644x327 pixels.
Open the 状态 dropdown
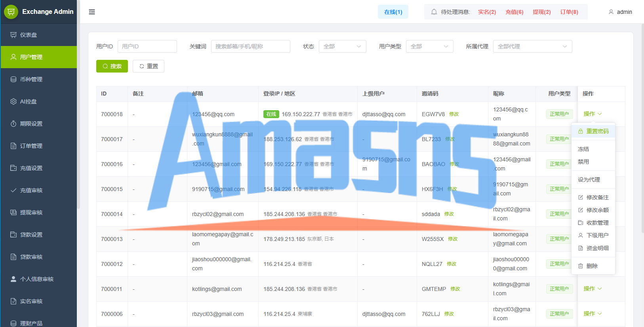[x=343, y=46]
